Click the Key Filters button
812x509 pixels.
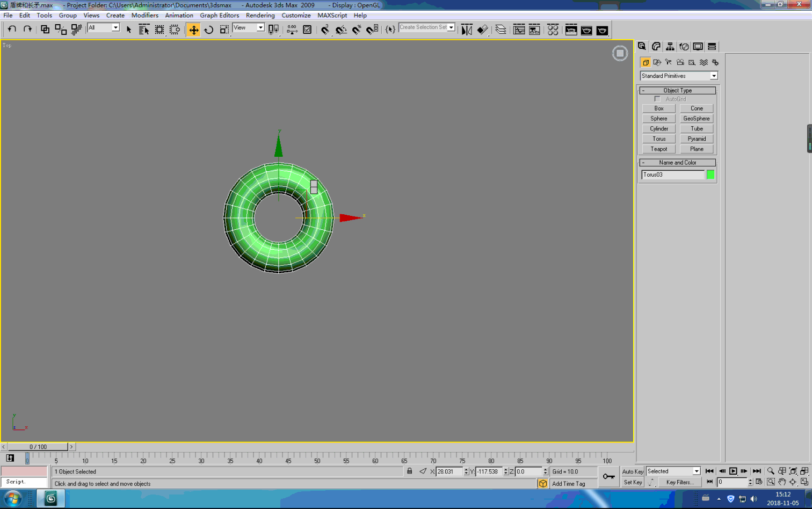point(680,482)
